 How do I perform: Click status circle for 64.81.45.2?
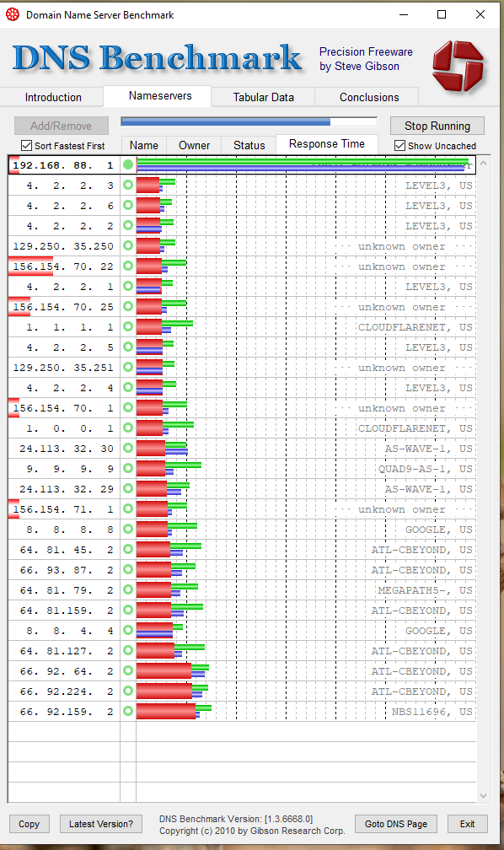(x=128, y=550)
